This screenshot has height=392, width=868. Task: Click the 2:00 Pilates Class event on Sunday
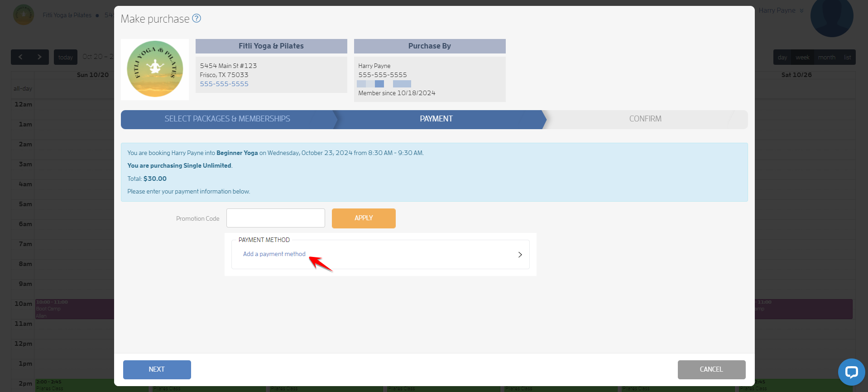[x=75, y=385]
